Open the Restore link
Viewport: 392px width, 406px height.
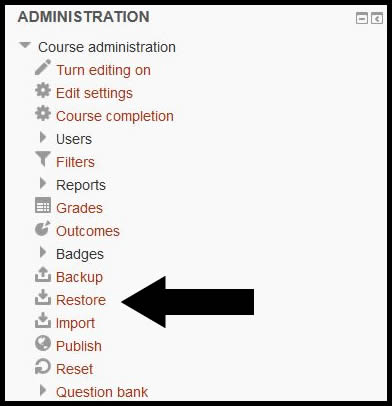tap(81, 300)
